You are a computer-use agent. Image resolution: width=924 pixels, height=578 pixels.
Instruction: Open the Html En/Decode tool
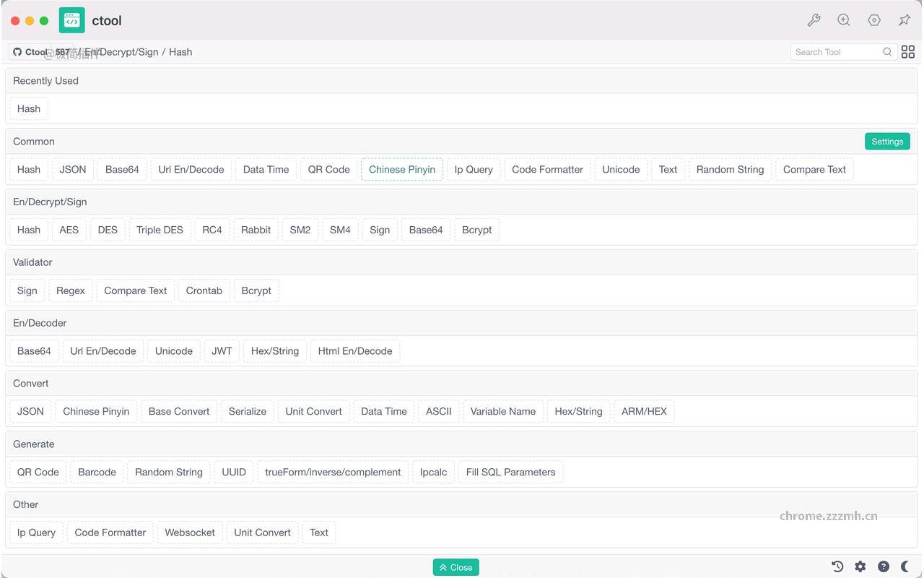pyautogui.click(x=355, y=351)
